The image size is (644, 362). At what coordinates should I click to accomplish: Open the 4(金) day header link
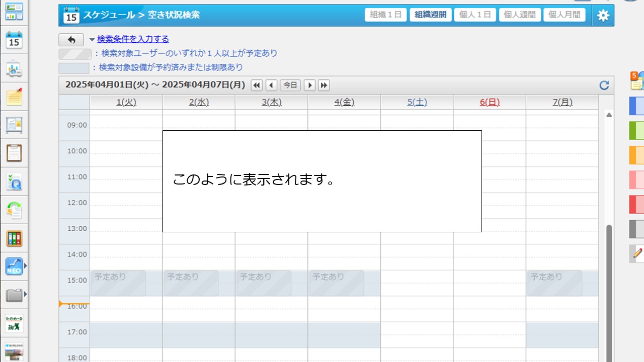(x=344, y=102)
